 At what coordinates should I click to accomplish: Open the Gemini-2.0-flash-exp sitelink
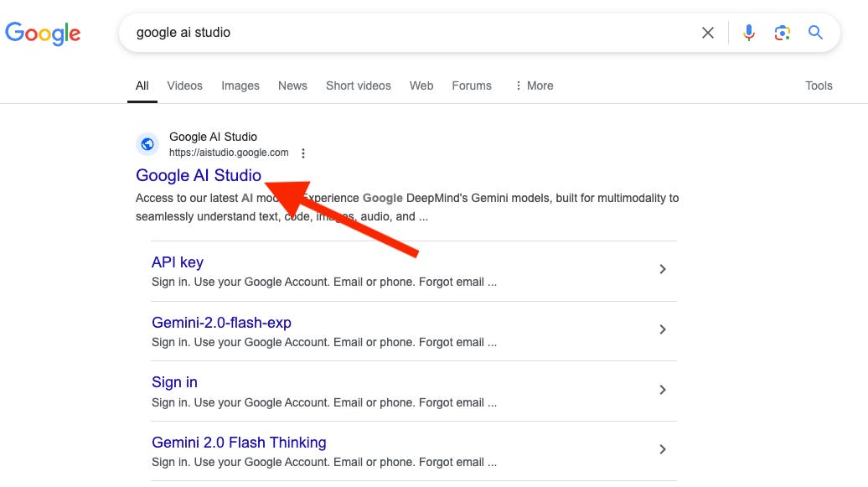(x=221, y=323)
